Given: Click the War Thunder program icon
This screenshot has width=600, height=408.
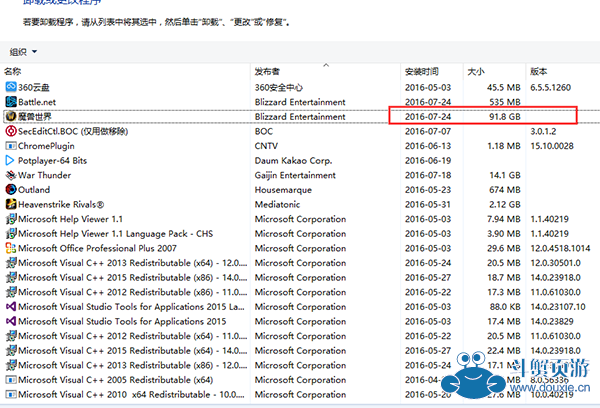Looking at the screenshot, I should [x=11, y=175].
